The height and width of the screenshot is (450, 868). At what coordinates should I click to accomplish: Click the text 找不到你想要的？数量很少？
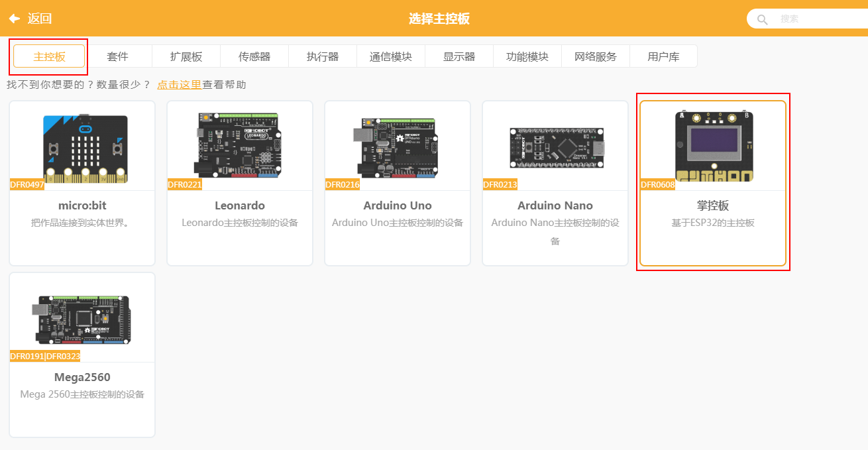pyautogui.click(x=79, y=85)
